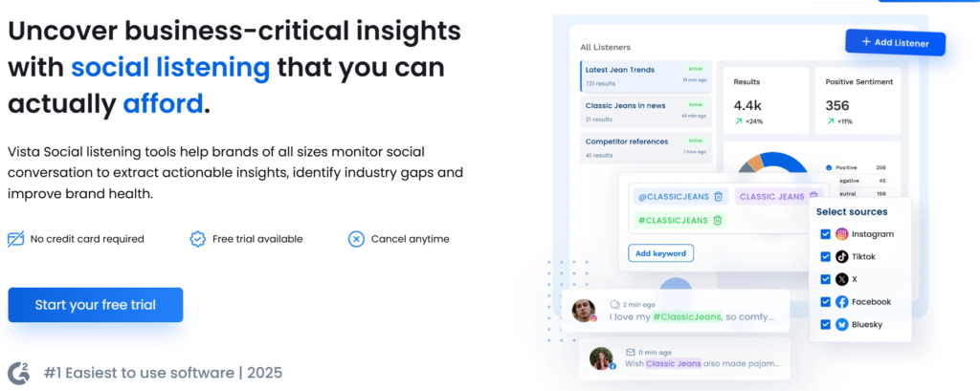Click the +11% growth value
Screen dimensions: 980x391
point(845,121)
